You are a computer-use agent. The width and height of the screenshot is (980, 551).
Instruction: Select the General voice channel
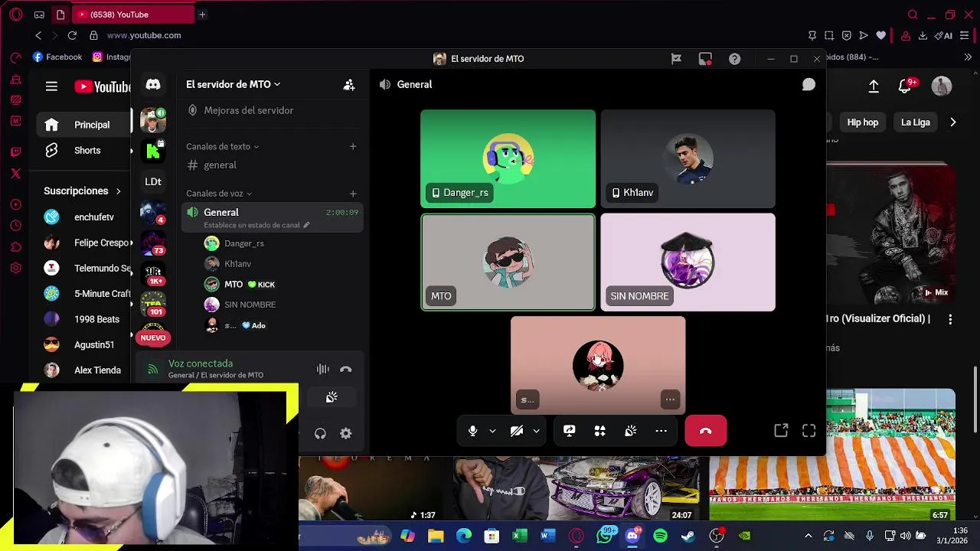(x=272, y=217)
